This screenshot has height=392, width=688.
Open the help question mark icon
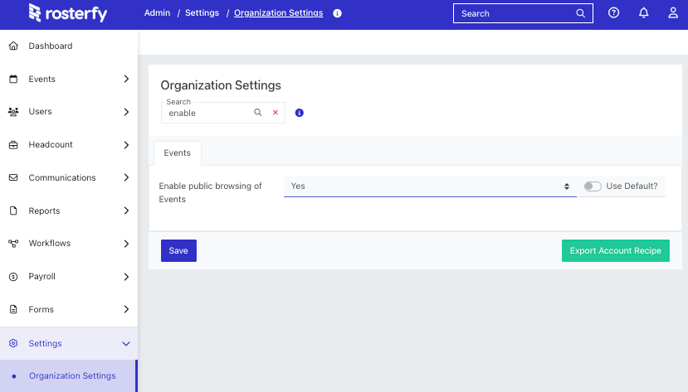tap(613, 13)
